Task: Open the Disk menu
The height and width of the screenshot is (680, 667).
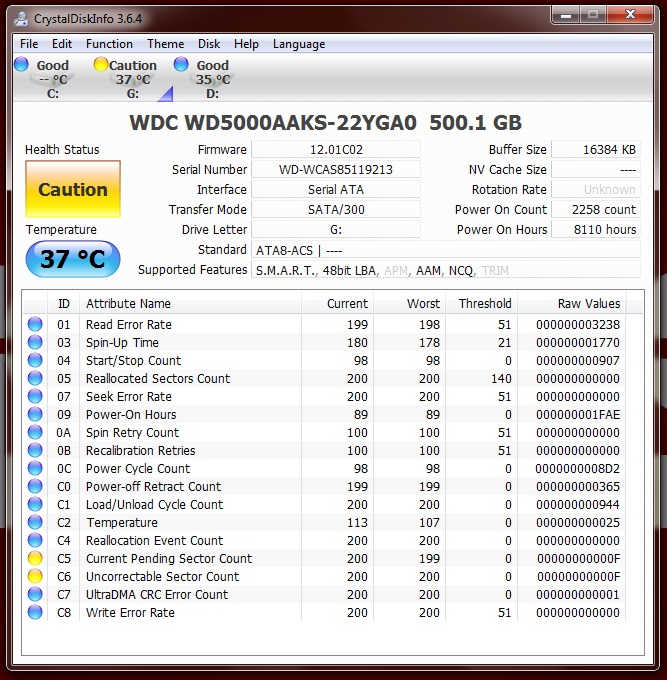Action: [209, 44]
